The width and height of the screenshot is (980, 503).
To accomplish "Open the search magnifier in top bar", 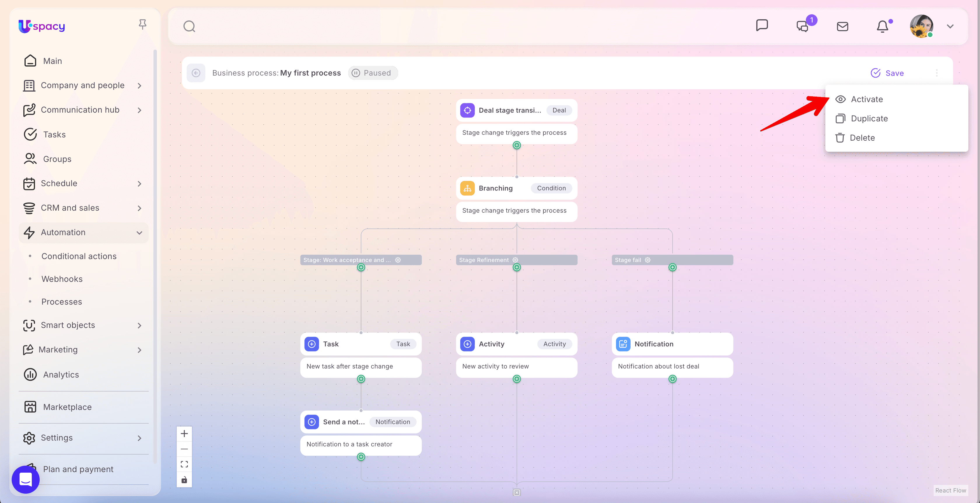I will (189, 26).
